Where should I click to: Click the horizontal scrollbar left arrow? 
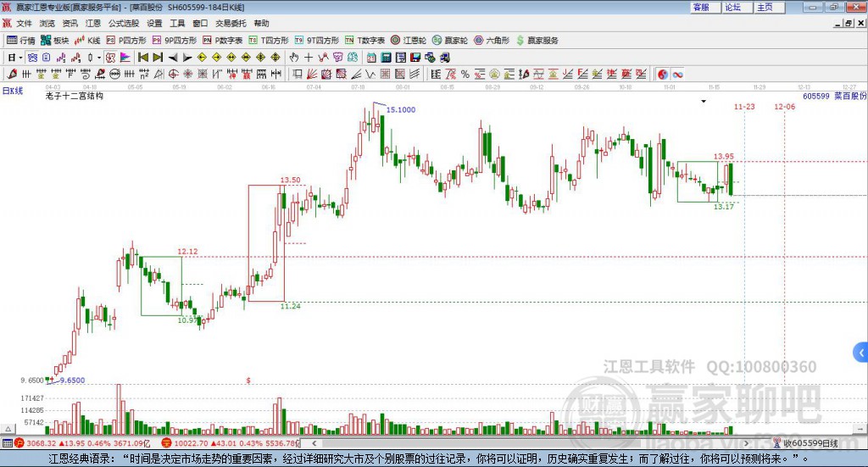point(314,443)
